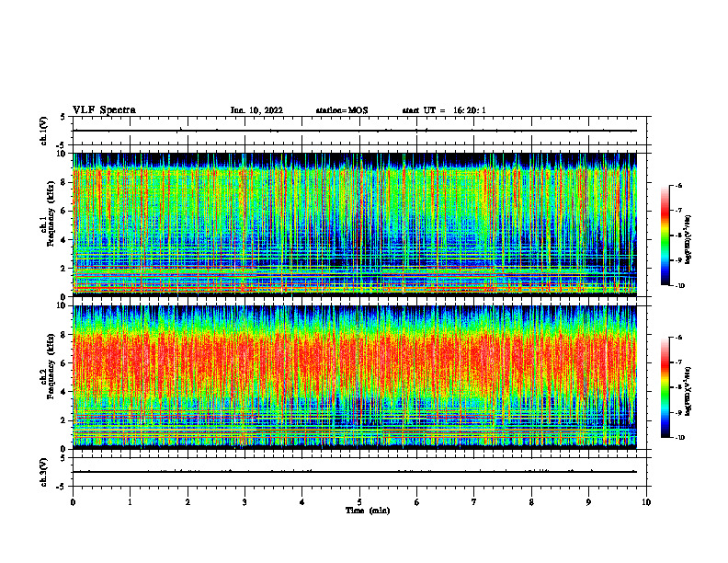Click time axis tick label "5"
The width and height of the screenshot is (728, 563).
(359, 502)
